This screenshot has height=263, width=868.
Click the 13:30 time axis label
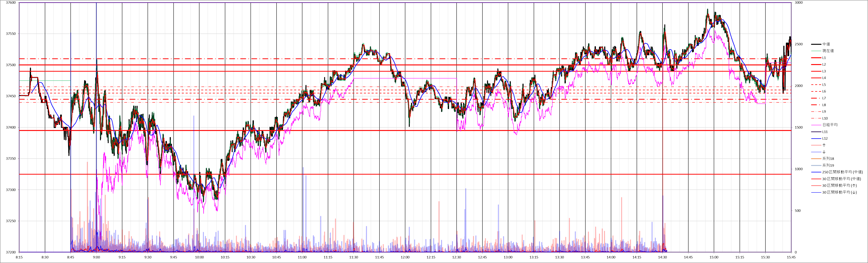[559, 257]
